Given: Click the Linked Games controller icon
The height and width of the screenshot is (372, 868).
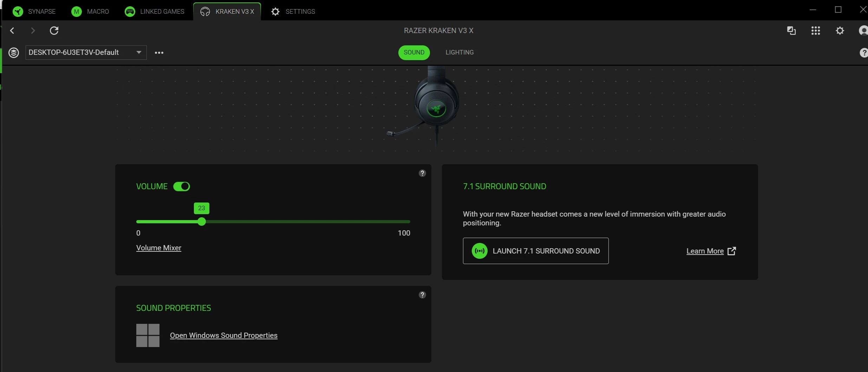Looking at the screenshot, I should click(x=130, y=12).
